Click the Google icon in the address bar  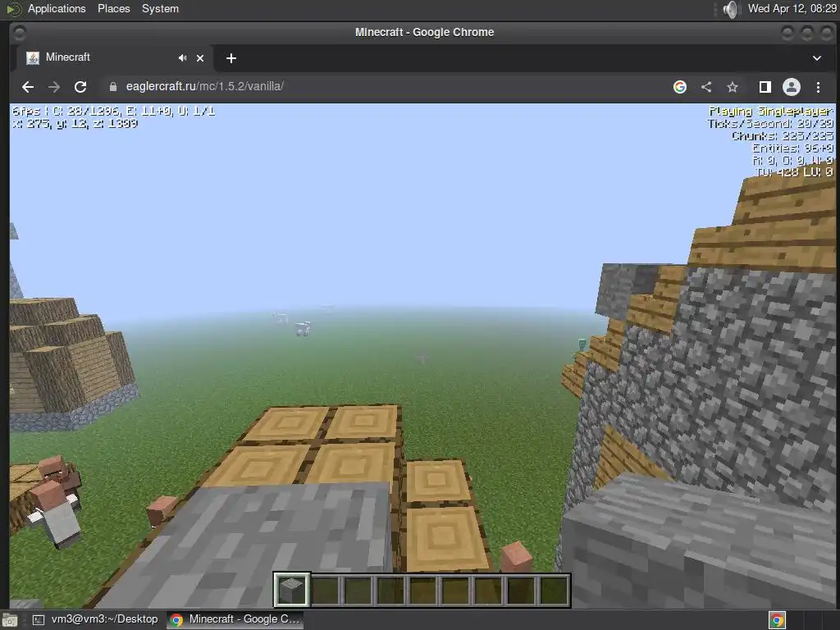click(x=680, y=87)
